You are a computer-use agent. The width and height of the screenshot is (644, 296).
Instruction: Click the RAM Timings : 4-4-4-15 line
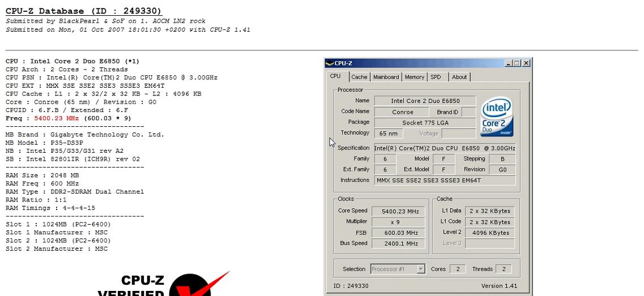50,208
